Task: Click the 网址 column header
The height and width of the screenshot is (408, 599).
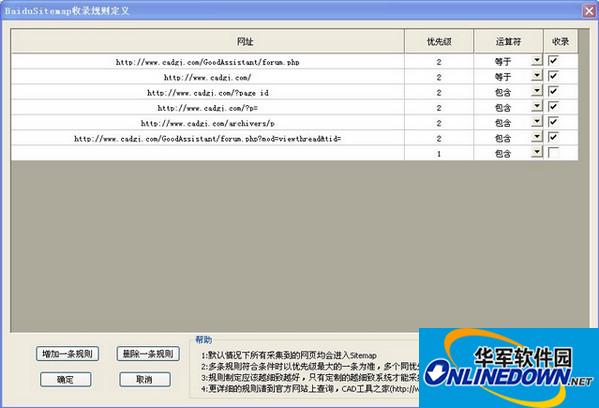Action: tap(207, 41)
